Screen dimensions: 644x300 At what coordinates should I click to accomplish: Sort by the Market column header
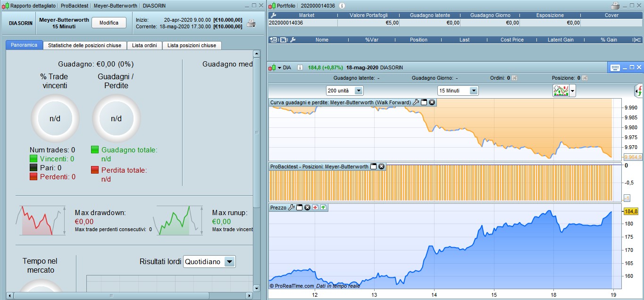click(307, 15)
